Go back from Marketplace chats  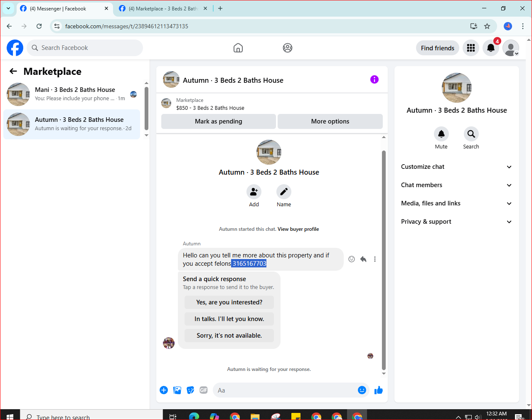[13, 71]
